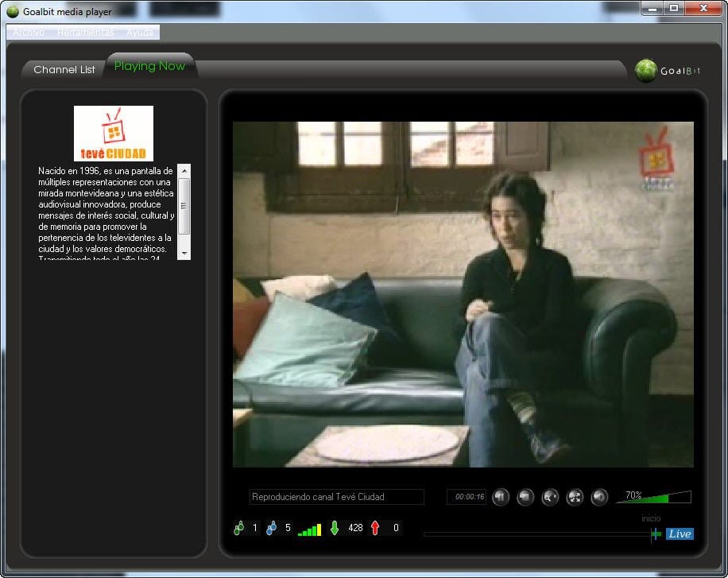
Task: Toggle fullscreen video mode button
Action: pos(575,497)
